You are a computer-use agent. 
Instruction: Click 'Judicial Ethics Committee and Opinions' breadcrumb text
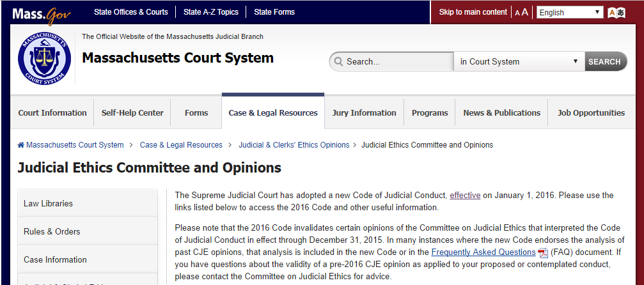coord(427,145)
